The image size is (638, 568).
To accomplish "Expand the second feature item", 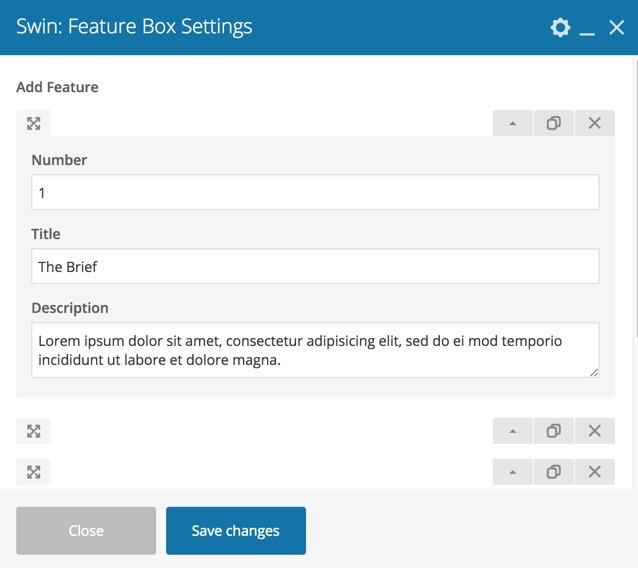I will 513,430.
